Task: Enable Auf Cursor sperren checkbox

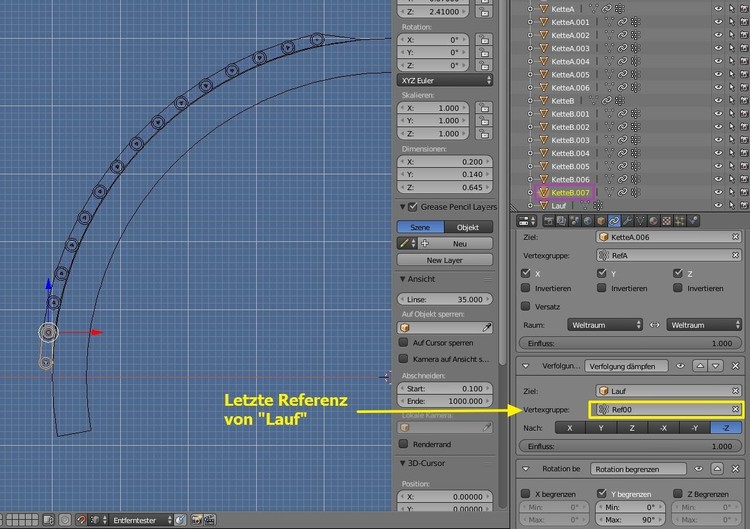Action: click(404, 342)
